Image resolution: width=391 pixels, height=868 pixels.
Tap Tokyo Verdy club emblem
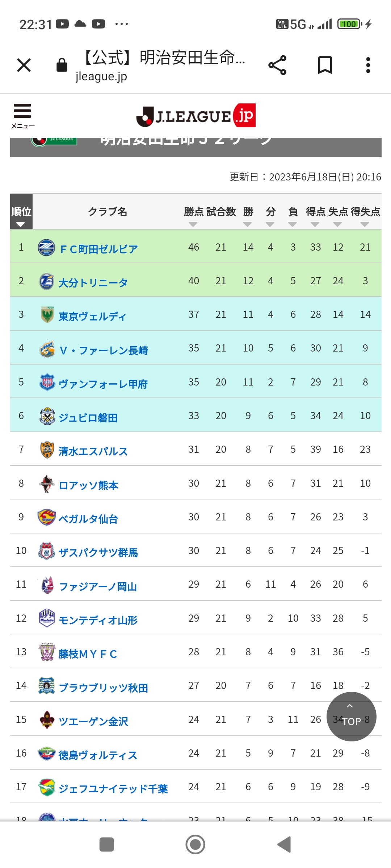[x=47, y=315]
